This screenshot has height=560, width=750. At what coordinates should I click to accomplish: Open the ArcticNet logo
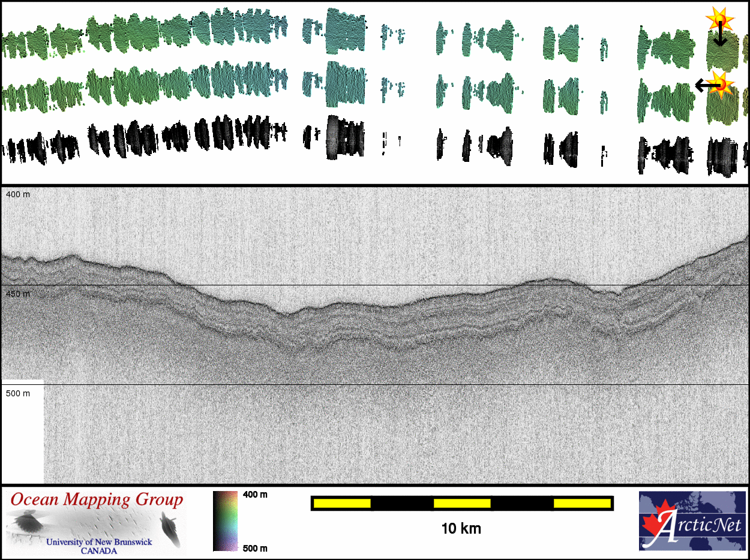pyautogui.click(x=692, y=520)
